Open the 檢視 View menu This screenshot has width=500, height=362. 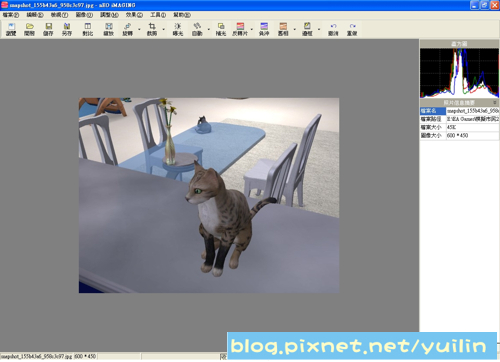[x=59, y=15]
